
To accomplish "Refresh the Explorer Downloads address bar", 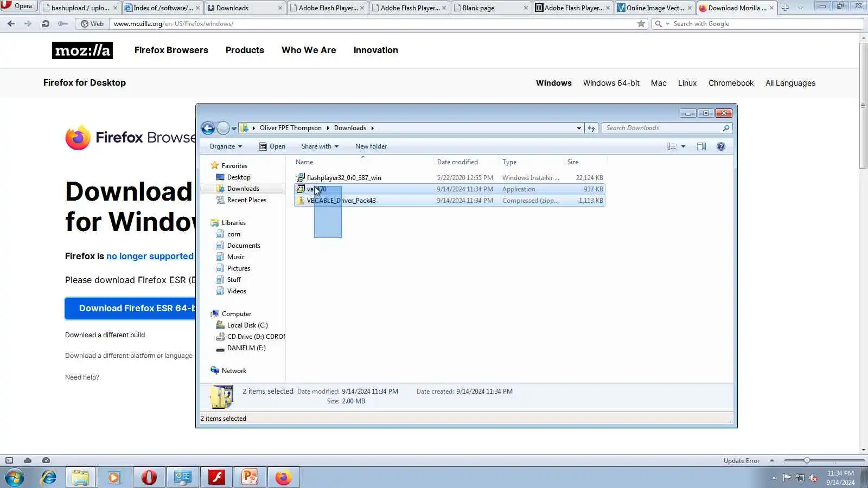I will point(591,128).
